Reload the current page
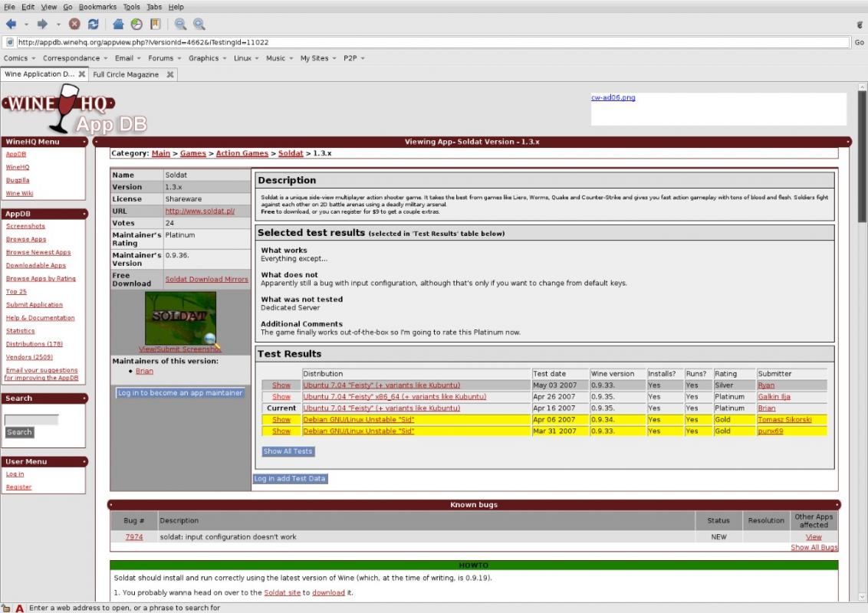 93,25
